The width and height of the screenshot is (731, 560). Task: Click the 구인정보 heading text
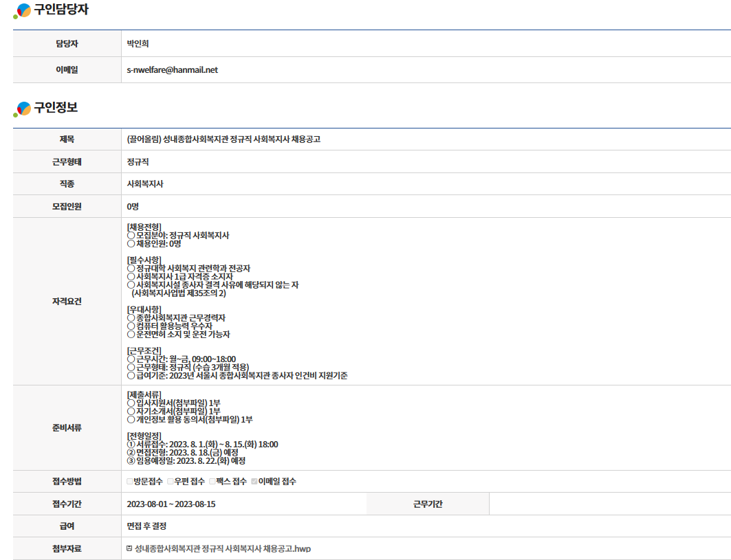[x=56, y=108]
